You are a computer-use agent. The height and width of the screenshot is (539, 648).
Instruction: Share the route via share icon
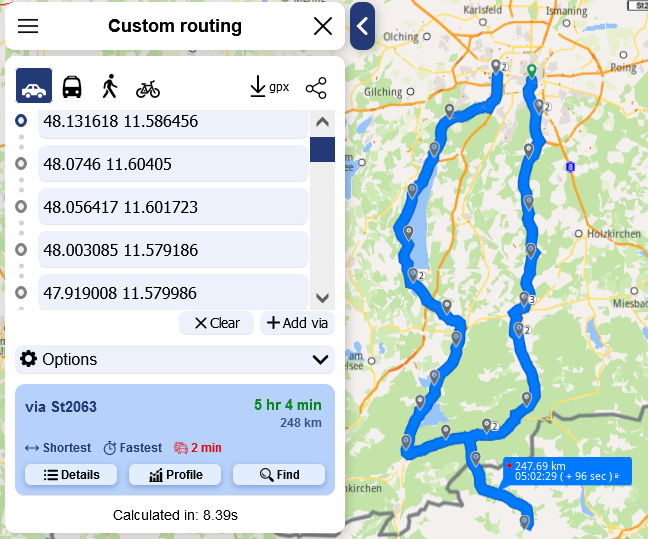pos(316,88)
